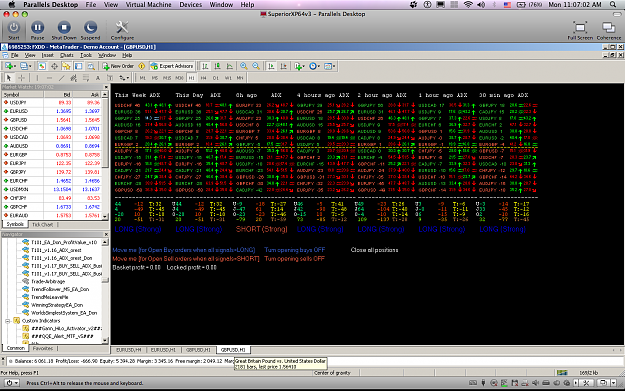Select TradeArbitrage expert in Navigator

point(48,281)
